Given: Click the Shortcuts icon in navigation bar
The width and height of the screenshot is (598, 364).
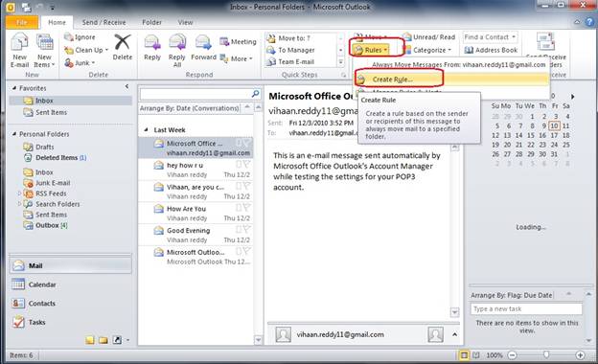Looking at the screenshot, I should click(117, 340).
